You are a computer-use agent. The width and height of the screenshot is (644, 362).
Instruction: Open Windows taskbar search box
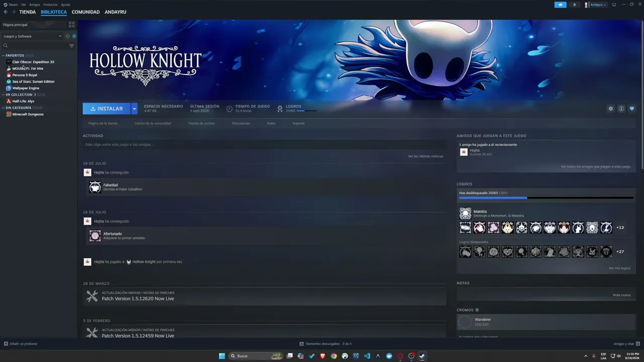point(256,356)
